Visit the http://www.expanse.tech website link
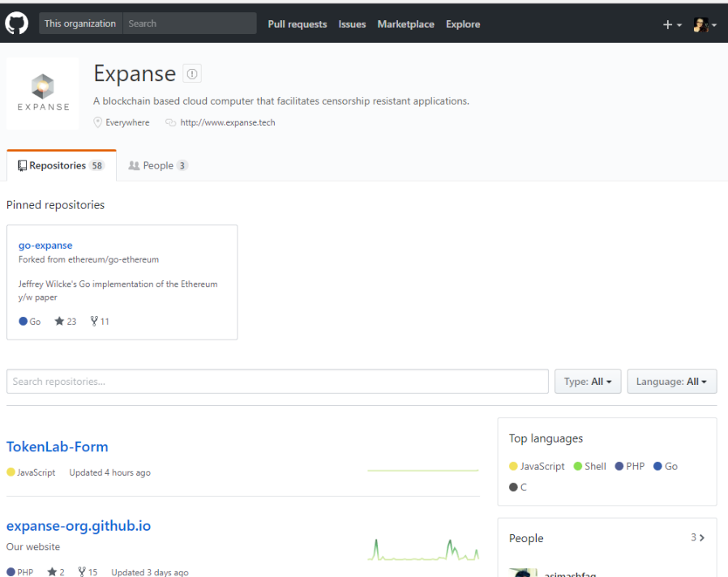 pos(228,122)
